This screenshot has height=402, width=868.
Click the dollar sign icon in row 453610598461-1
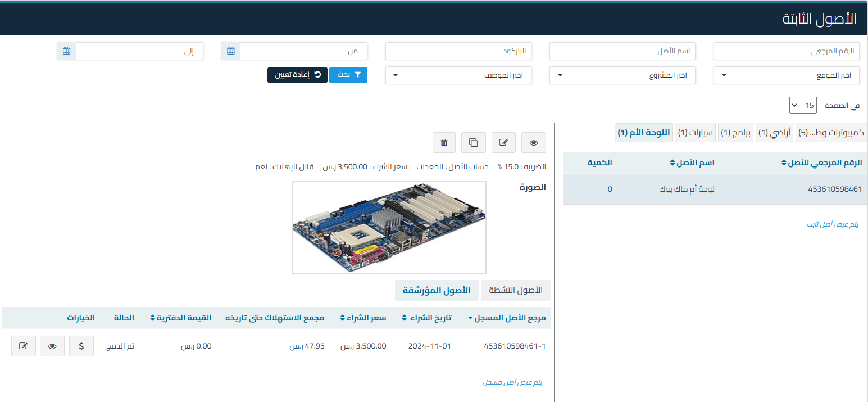tap(81, 346)
